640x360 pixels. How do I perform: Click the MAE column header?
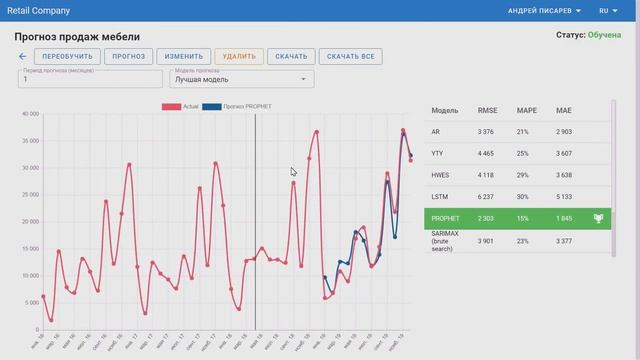click(564, 111)
